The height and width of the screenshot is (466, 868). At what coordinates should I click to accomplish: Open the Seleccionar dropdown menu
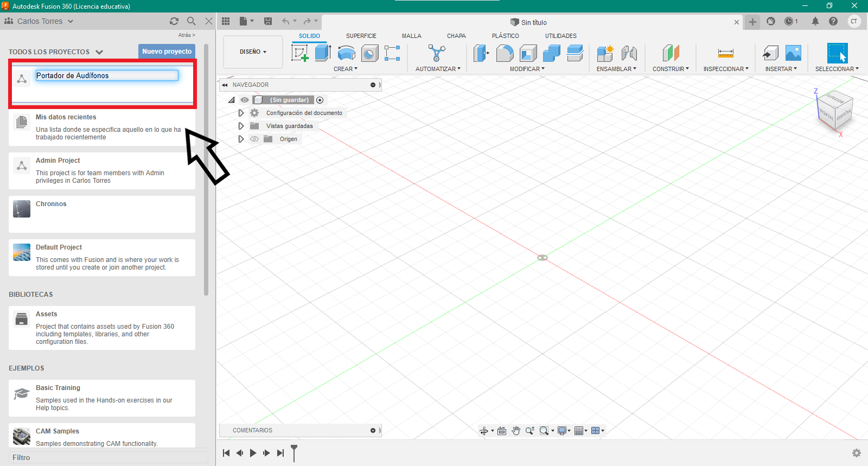(x=837, y=69)
